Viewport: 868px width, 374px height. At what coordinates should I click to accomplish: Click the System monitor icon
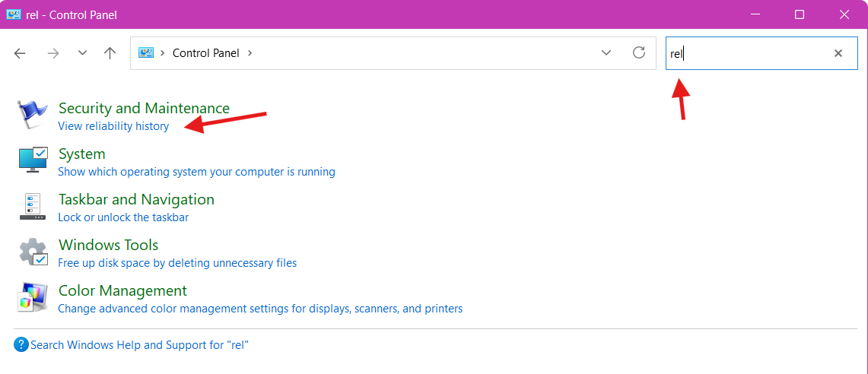(x=33, y=160)
